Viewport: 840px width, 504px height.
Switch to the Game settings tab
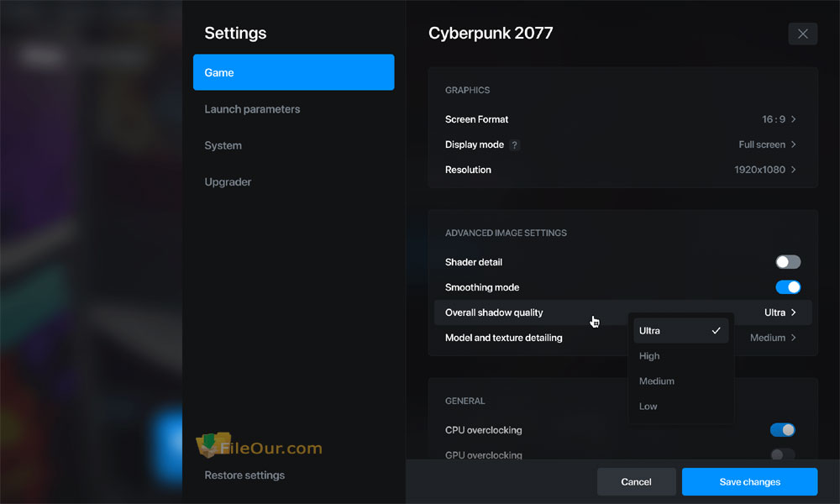point(293,72)
